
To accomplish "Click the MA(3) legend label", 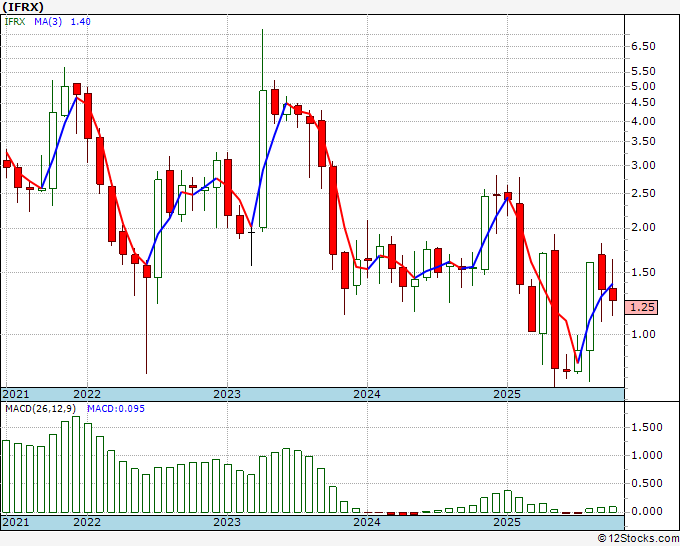I will point(48,21).
